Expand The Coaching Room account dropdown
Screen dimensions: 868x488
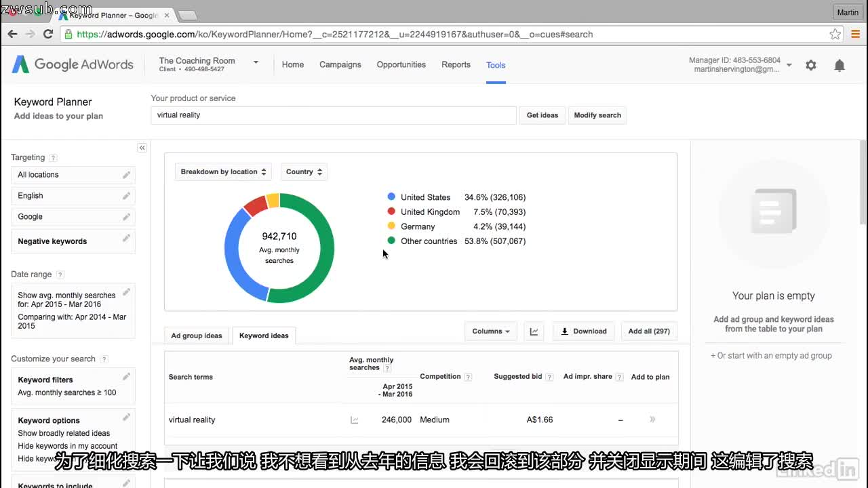tap(256, 62)
